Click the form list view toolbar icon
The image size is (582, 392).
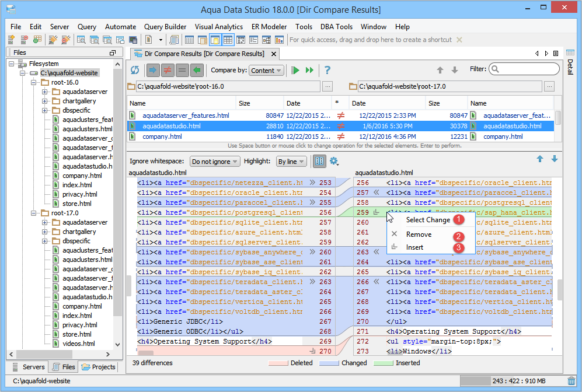click(254, 39)
